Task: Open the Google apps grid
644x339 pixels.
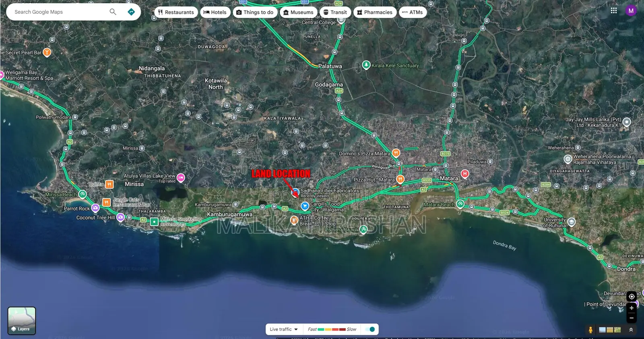Action: [613, 11]
